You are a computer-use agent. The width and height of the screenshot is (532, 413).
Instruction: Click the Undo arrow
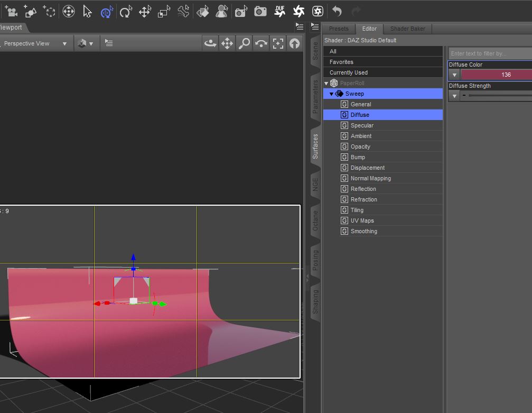click(337, 11)
